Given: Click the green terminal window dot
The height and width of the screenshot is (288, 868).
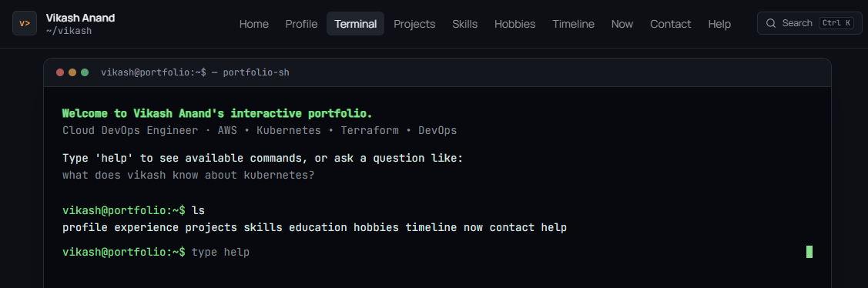Looking at the screenshot, I should click(x=85, y=72).
